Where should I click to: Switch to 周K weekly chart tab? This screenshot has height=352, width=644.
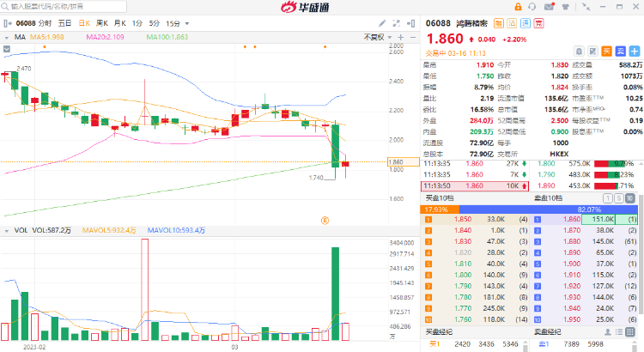click(102, 23)
